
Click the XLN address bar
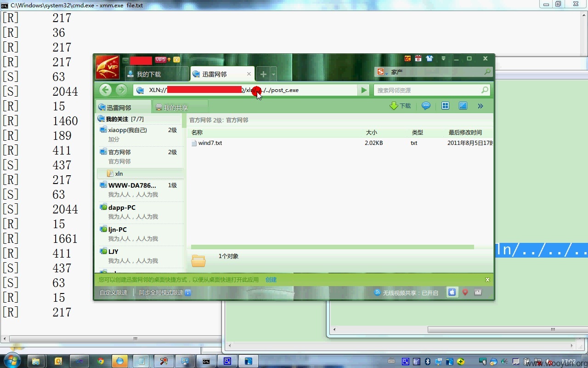[x=246, y=90]
